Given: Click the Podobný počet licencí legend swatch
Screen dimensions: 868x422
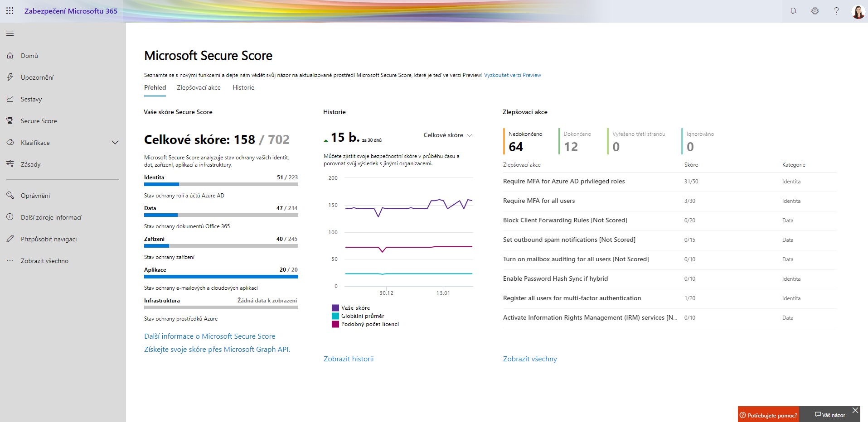Looking at the screenshot, I should (x=335, y=324).
